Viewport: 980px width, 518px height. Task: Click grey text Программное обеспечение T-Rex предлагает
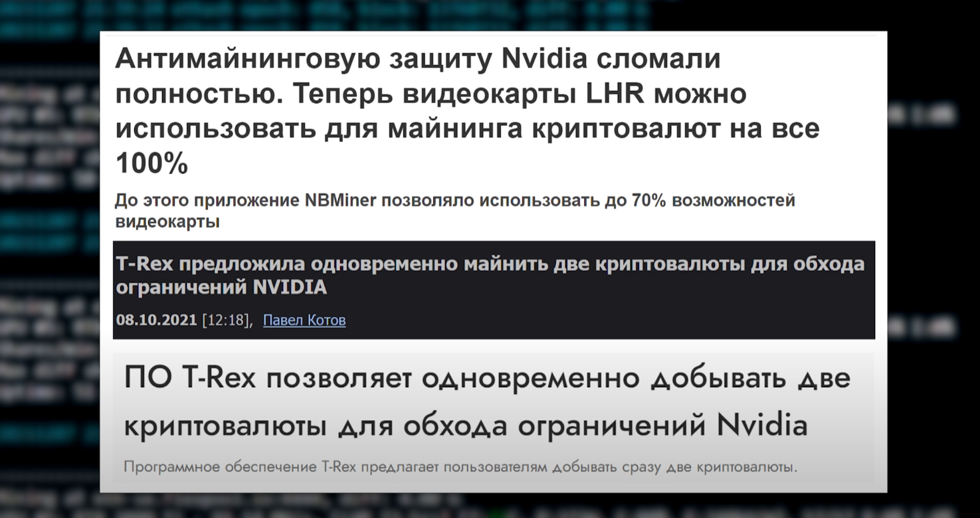point(460,466)
